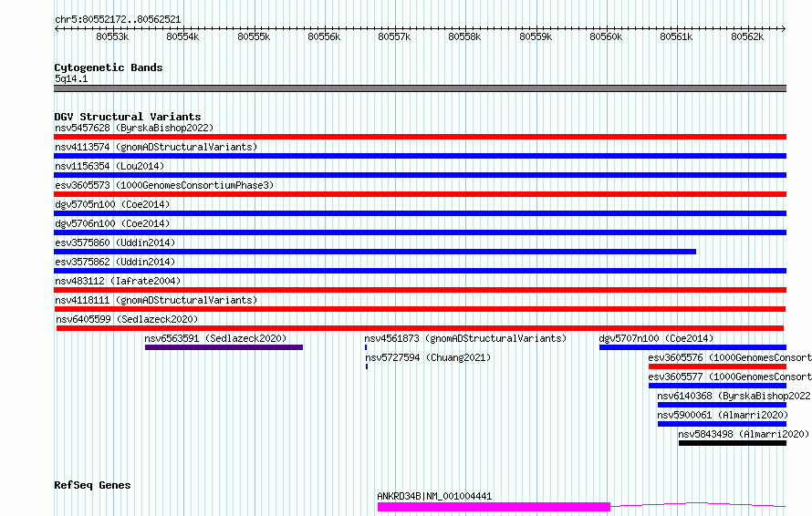Click the blue bar under dgv5705n100
Image resolution: width=812 pixels, height=516 pixels.
point(420,213)
